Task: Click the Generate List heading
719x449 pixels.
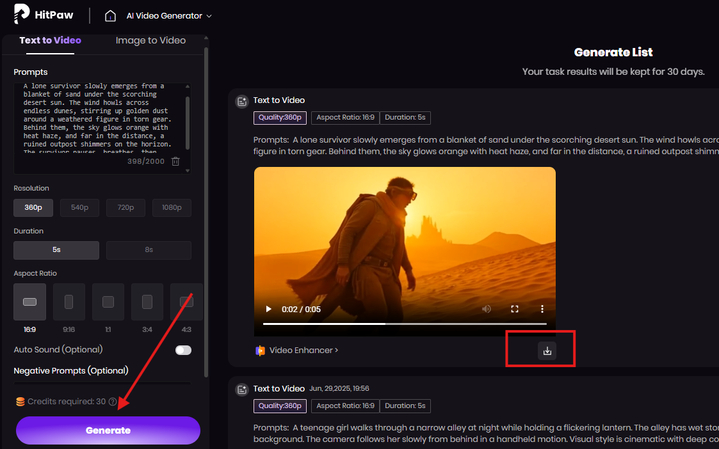Action: coord(613,52)
